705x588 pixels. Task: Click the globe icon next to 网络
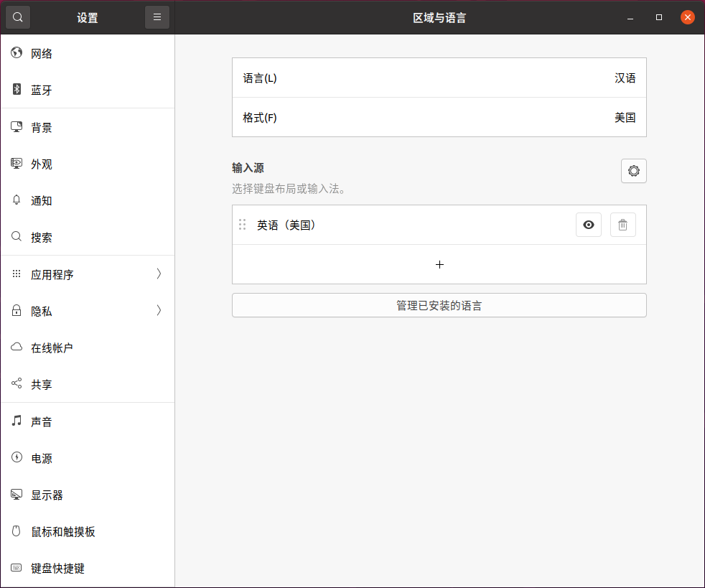17,53
